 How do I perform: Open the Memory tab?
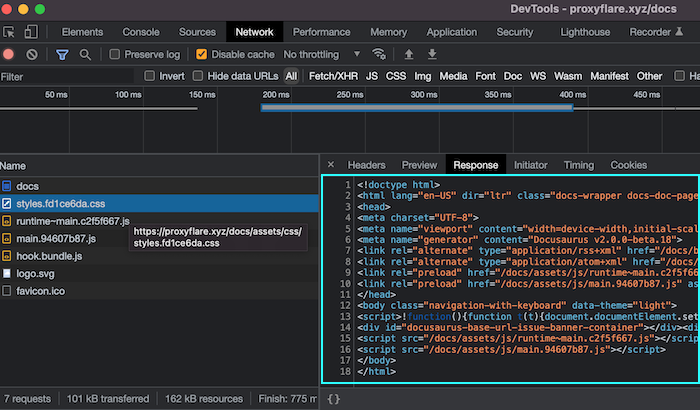(388, 32)
